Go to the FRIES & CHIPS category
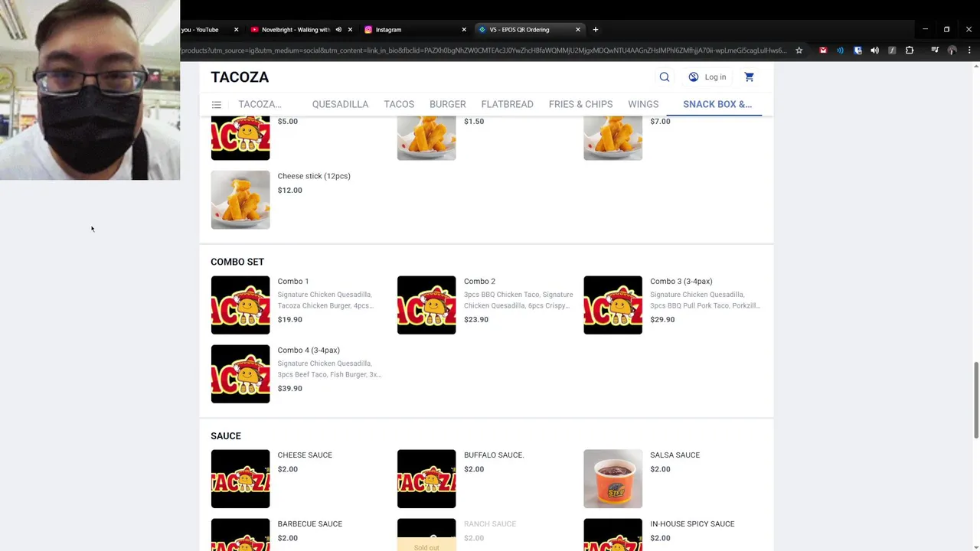The width and height of the screenshot is (980, 551). (x=580, y=104)
